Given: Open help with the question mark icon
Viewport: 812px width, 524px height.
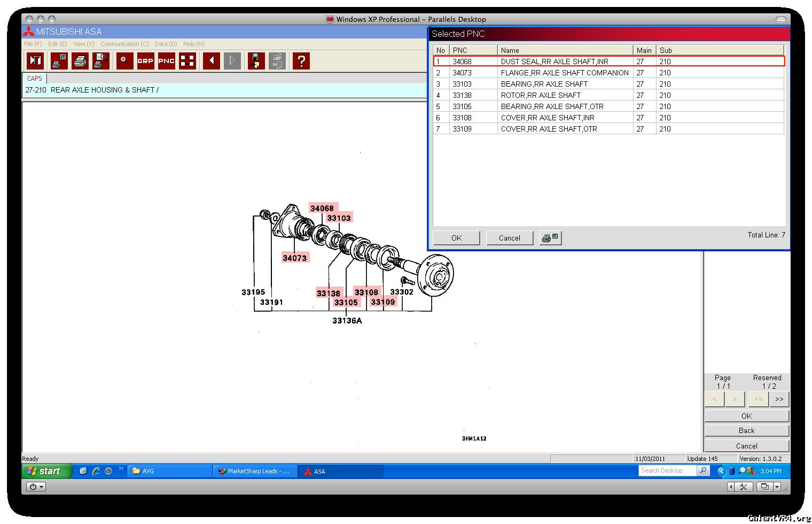Looking at the screenshot, I should point(301,61).
